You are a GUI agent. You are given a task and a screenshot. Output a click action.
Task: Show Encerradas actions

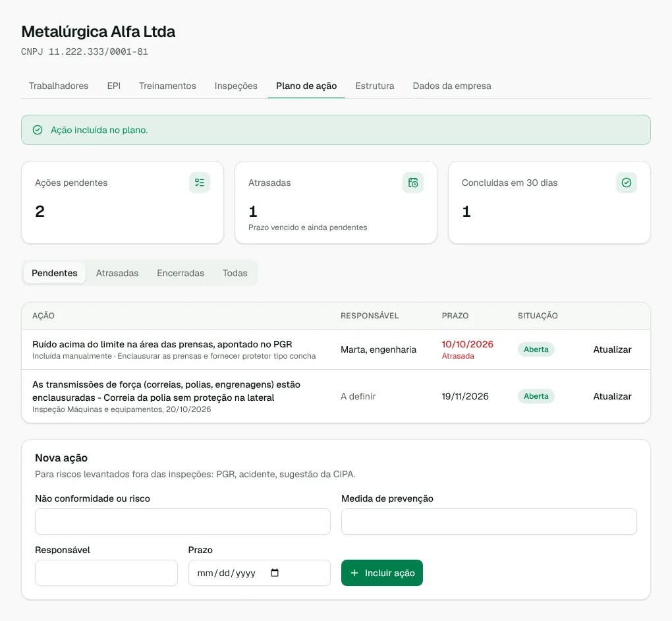tap(181, 273)
